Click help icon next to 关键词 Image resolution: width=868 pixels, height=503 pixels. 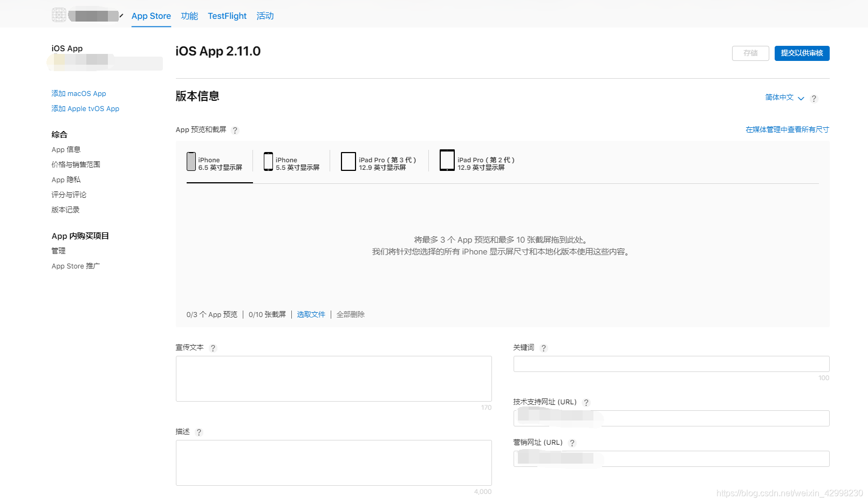point(544,348)
